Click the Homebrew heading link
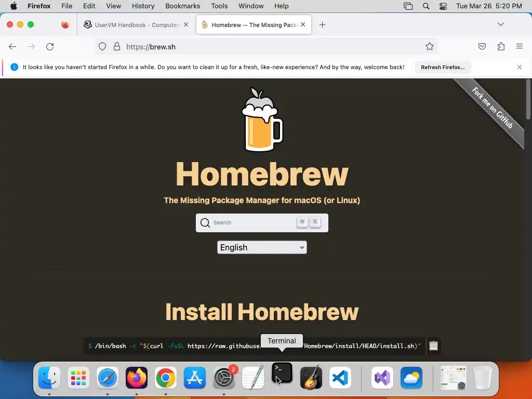 tap(262, 174)
